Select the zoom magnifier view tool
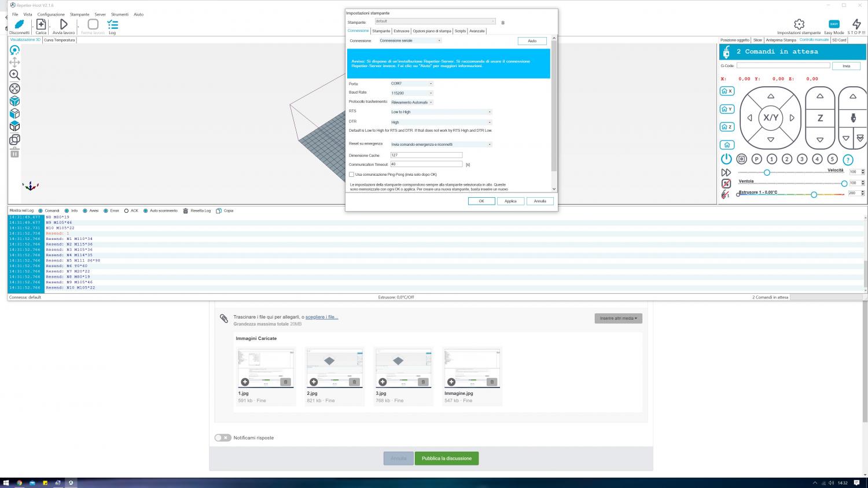 [x=14, y=75]
